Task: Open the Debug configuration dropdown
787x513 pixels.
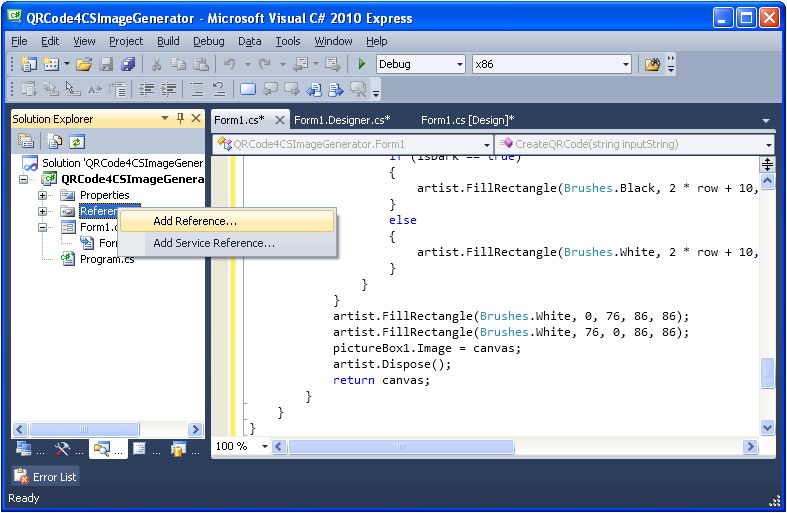Action: point(460,64)
